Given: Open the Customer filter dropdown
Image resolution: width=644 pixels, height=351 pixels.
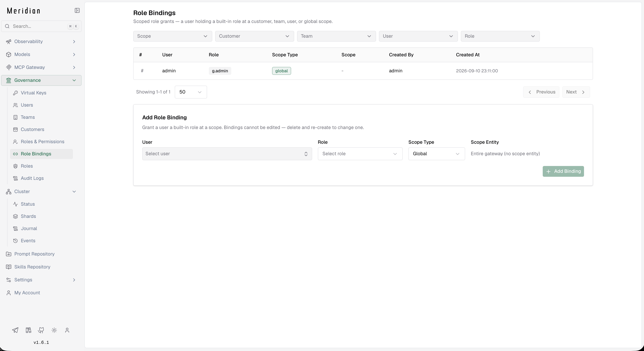Looking at the screenshot, I should click(254, 36).
